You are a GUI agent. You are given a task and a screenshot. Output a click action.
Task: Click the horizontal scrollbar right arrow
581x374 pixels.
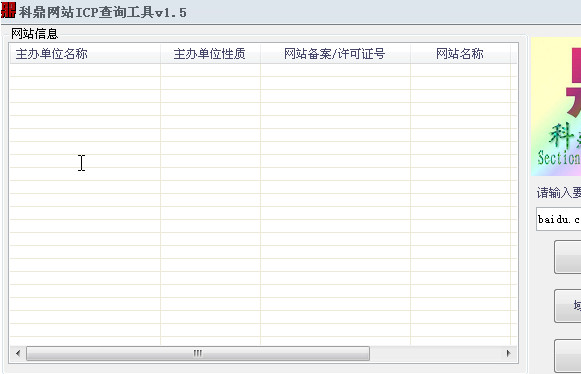click(x=509, y=353)
